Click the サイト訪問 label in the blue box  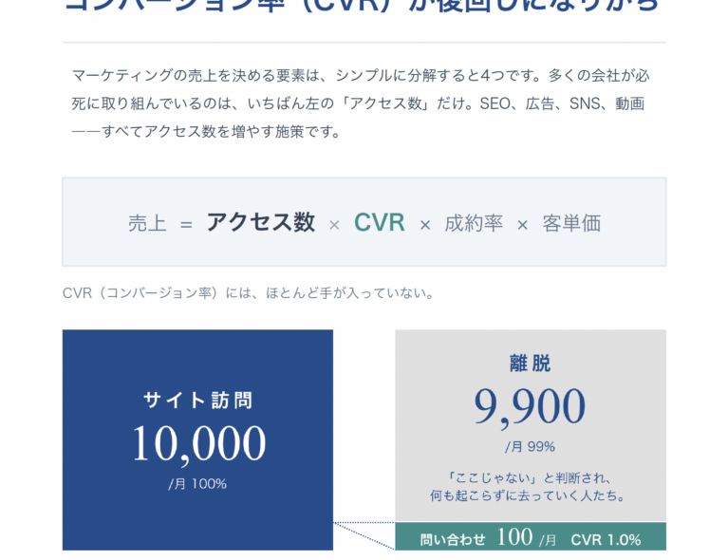click(197, 400)
